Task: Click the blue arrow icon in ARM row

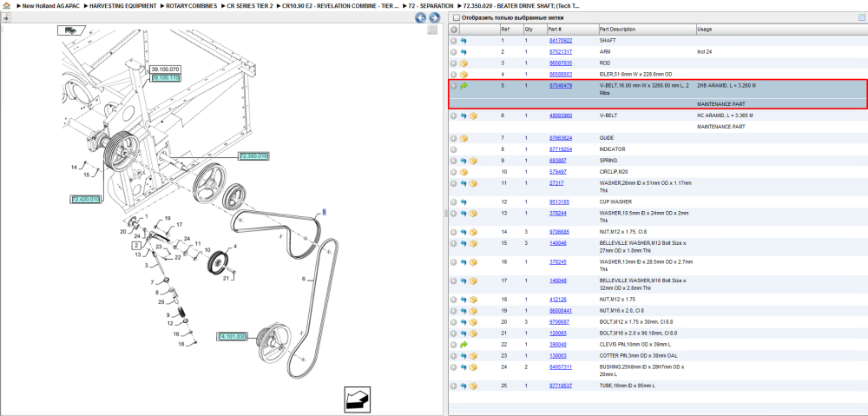Action: (x=464, y=51)
